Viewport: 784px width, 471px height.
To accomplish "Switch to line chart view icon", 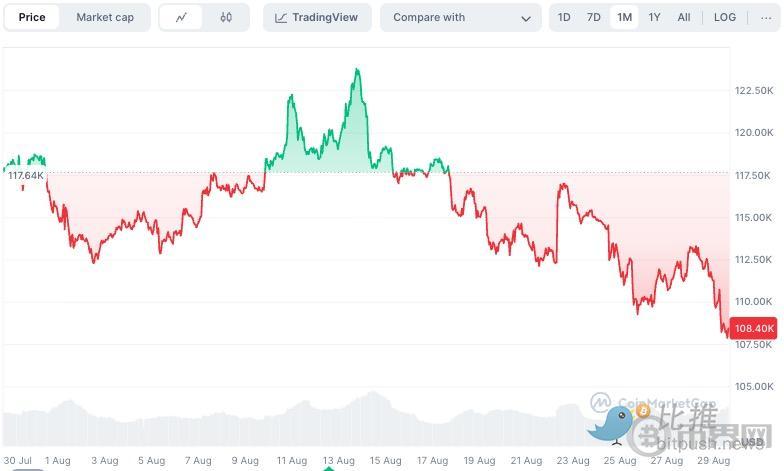I will click(181, 17).
